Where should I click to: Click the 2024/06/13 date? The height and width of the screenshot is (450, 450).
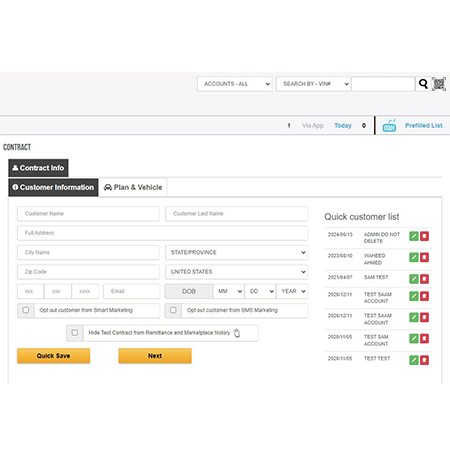[x=340, y=235]
